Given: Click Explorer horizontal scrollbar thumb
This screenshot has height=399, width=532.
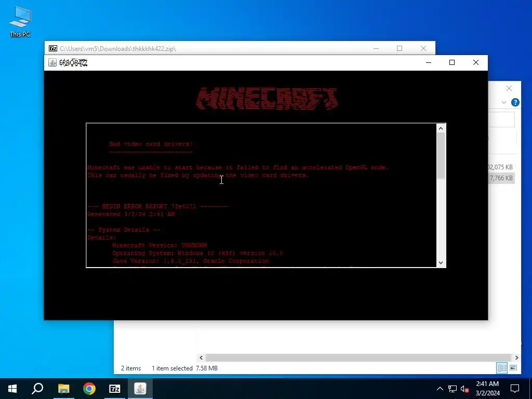Looking at the screenshot, I should 358,357.
